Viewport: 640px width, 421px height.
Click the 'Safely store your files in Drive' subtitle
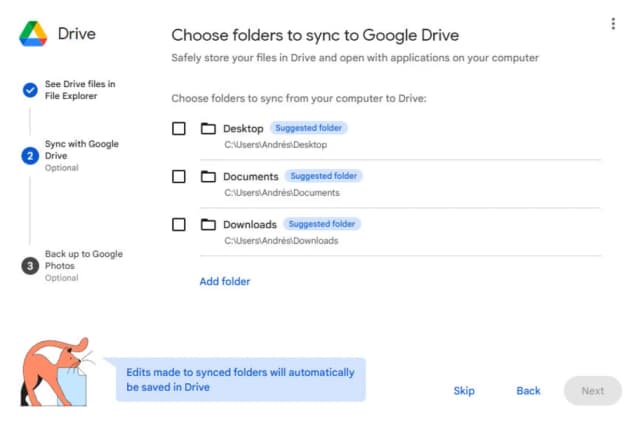[x=355, y=58]
